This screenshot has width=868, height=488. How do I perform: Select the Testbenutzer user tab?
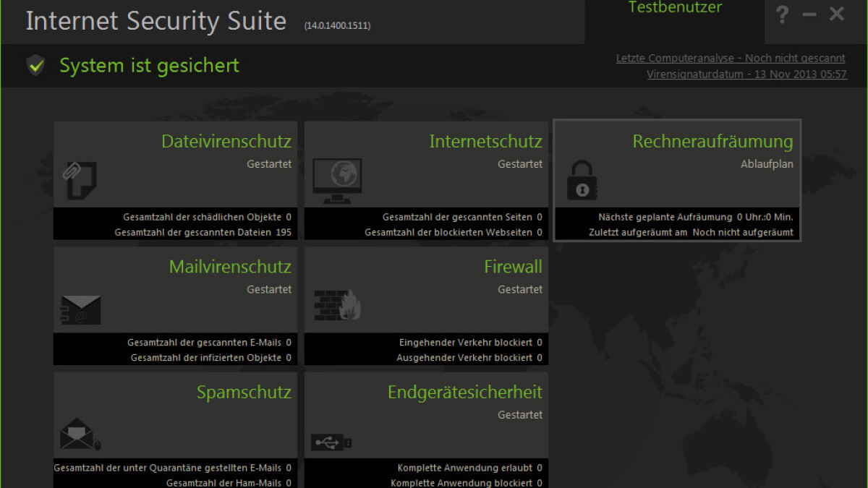674,9
